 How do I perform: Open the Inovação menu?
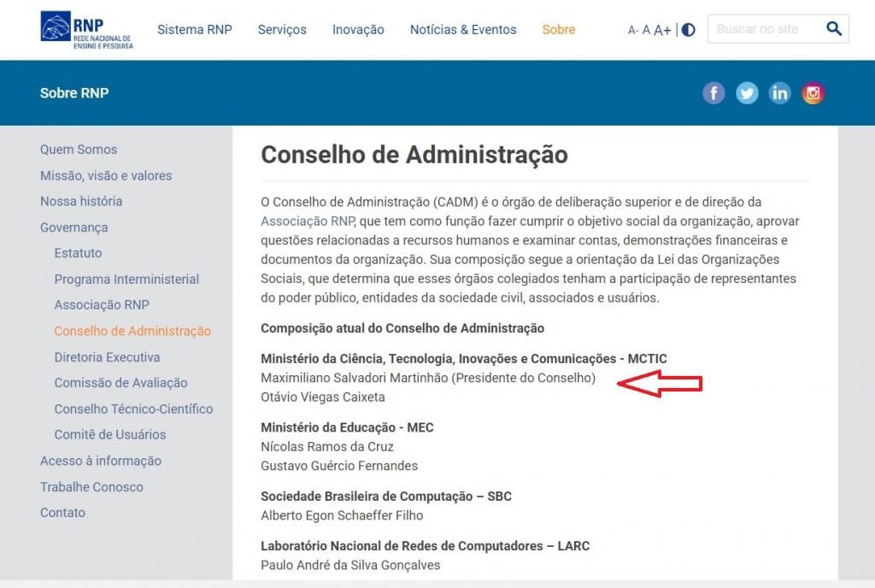point(358,30)
